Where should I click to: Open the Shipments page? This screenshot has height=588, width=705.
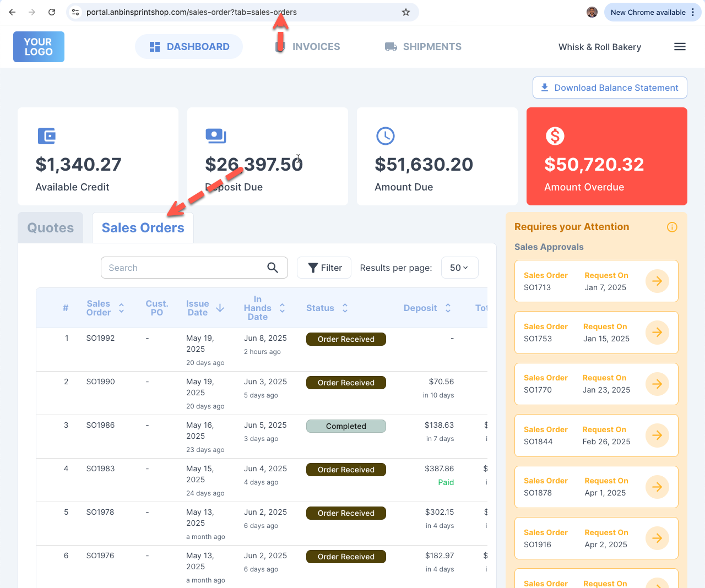[x=423, y=47]
